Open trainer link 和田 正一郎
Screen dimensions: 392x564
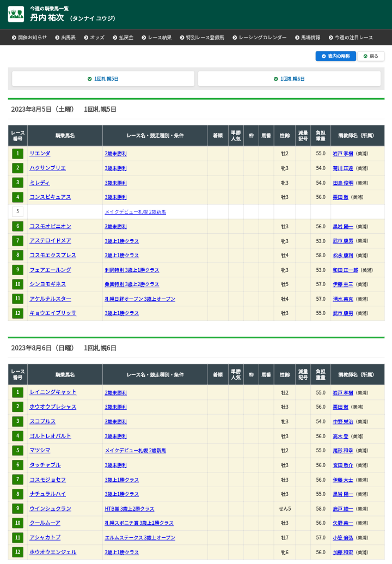pyautogui.click(x=345, y=270)
